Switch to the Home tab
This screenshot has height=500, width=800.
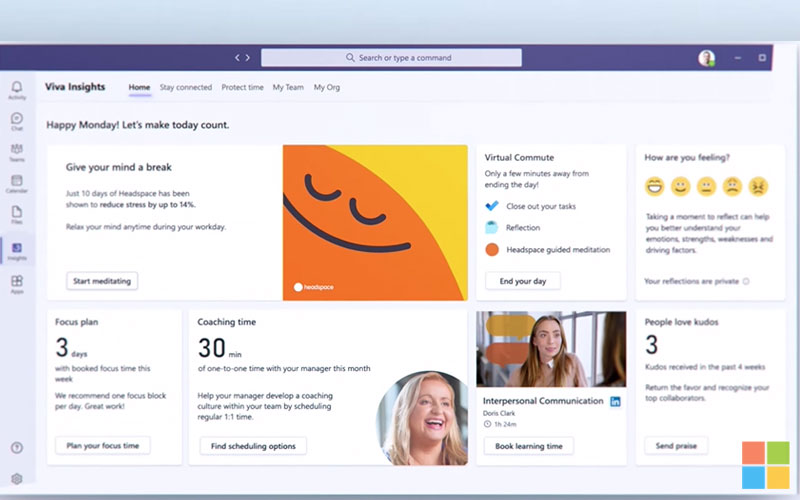pyautogui.click(x=139, y=87)
